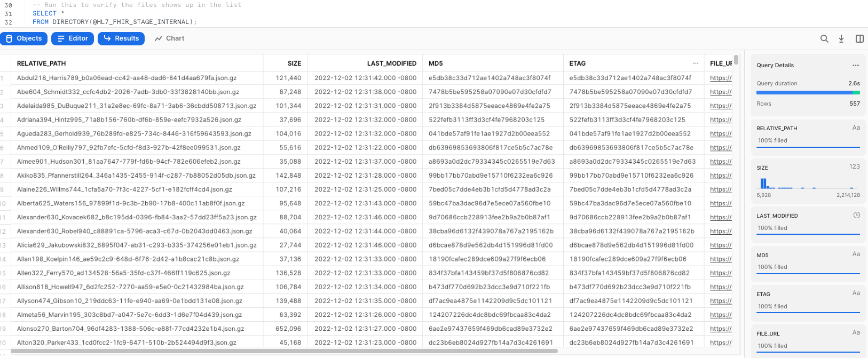Open the file URL link for Allan198_Koelpin146
Image resolution: width=868 pixels, height=358 pixels.
tap(721, 259)
